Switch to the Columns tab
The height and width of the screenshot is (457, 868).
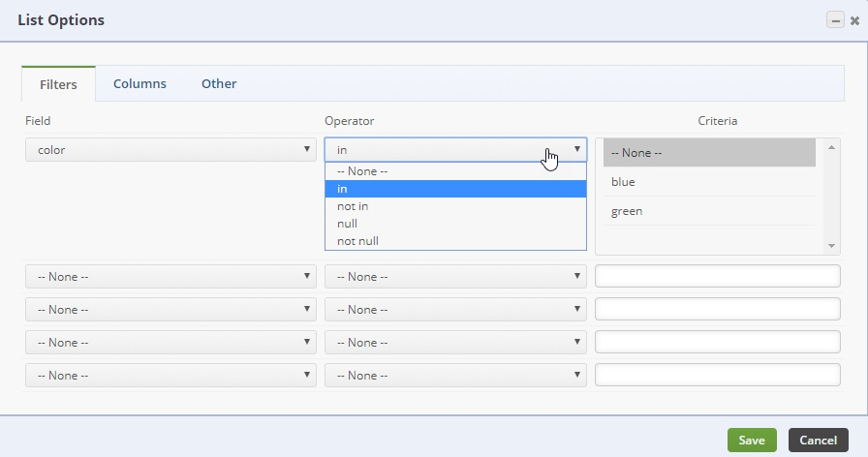point(139,83)
